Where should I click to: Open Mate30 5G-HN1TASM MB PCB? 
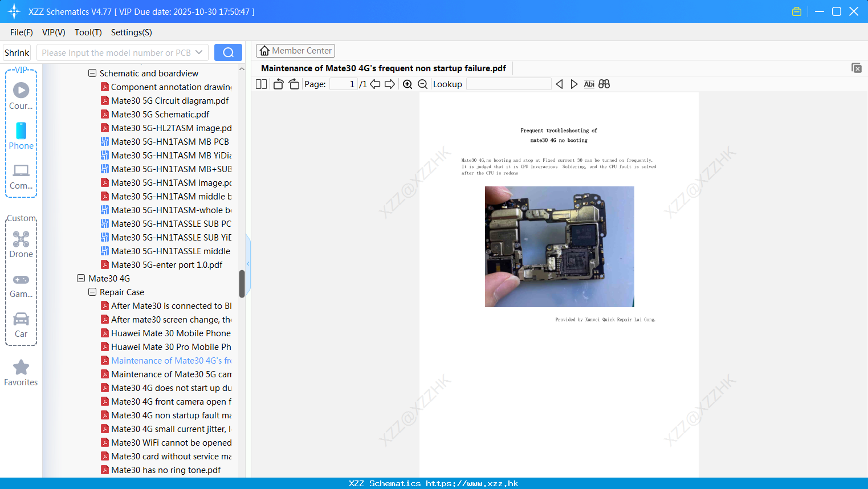165,141
